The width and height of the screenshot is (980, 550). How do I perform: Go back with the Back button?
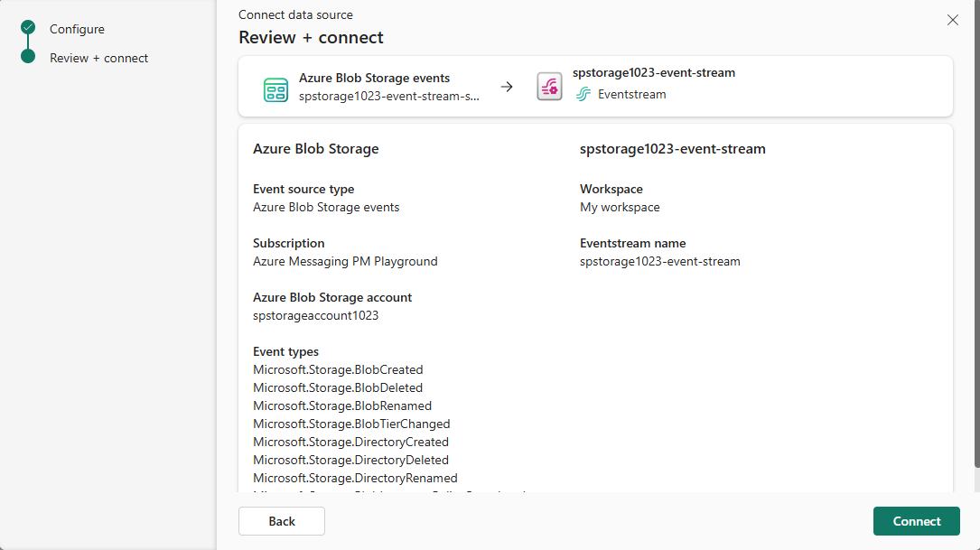tap(281, 520)
